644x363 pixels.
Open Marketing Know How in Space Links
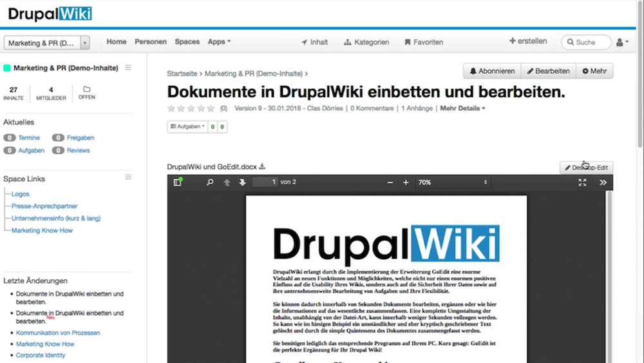click(42, 231)
